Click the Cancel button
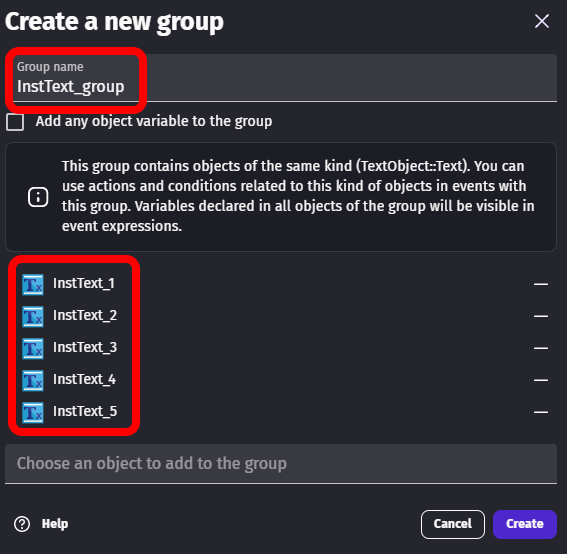The image size is (567, 554). point(453,524)
